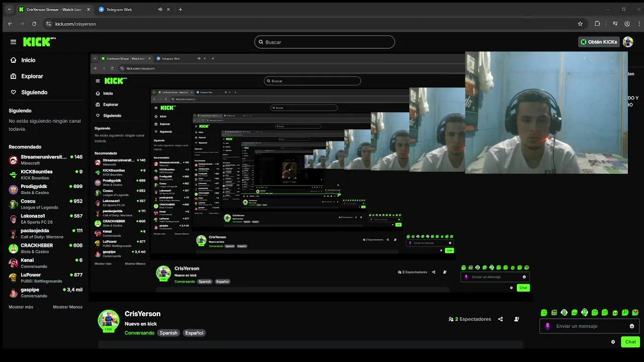Open the KICKBounties recommended channel
This screenshot has width=644, height=362.
pos(45,174)
